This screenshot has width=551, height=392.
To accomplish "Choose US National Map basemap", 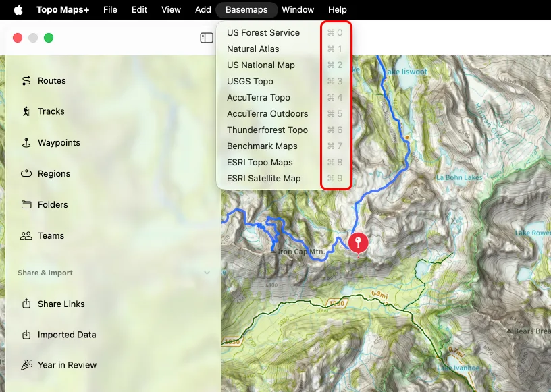I will pos(284,65).
